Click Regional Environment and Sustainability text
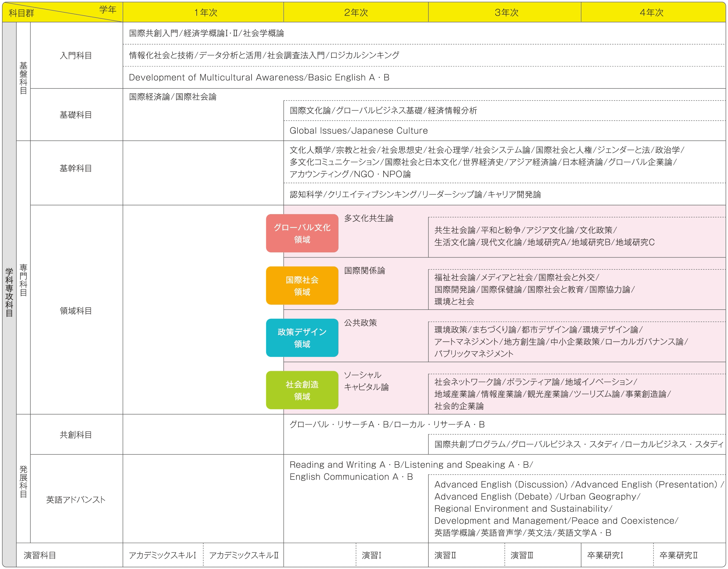Image resolution: width=728 pixels, height=569 pixels. pyautogui.click(x=523, y=508)
